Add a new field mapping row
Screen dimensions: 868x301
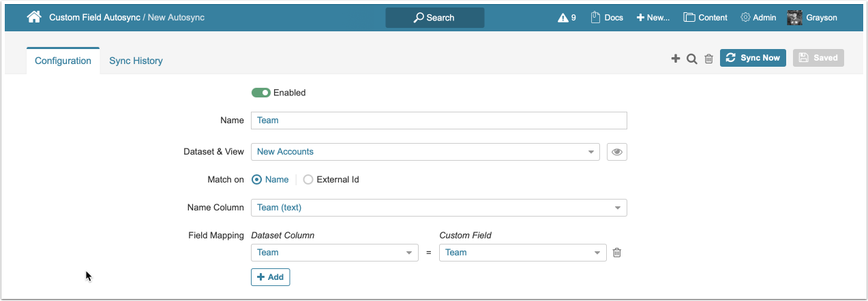click(x=270, y=277)
